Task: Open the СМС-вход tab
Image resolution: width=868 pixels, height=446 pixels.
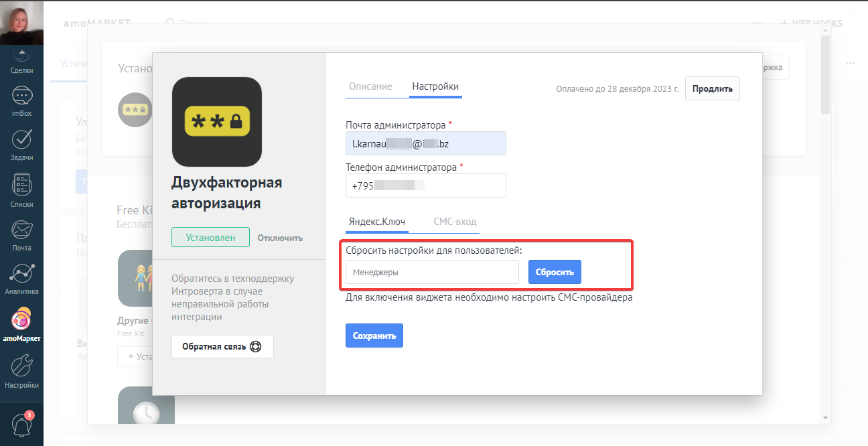Action: (x=455, y=222)
